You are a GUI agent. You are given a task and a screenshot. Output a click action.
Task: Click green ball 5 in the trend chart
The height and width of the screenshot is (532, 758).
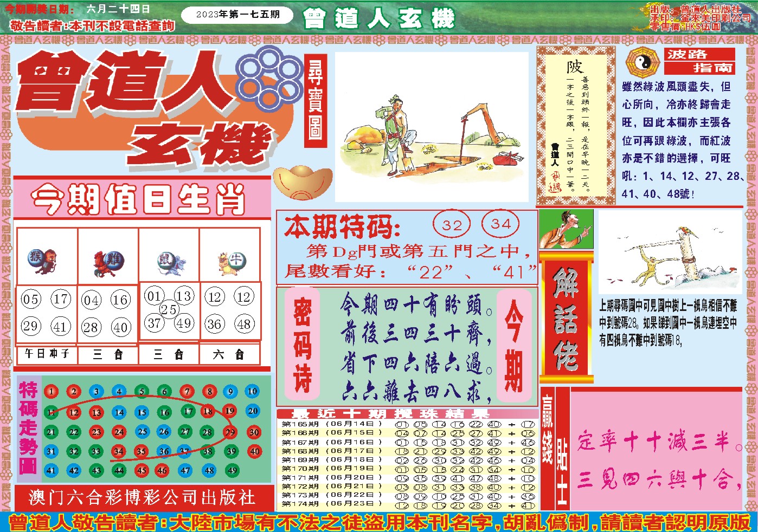click(x=142, y=391)
